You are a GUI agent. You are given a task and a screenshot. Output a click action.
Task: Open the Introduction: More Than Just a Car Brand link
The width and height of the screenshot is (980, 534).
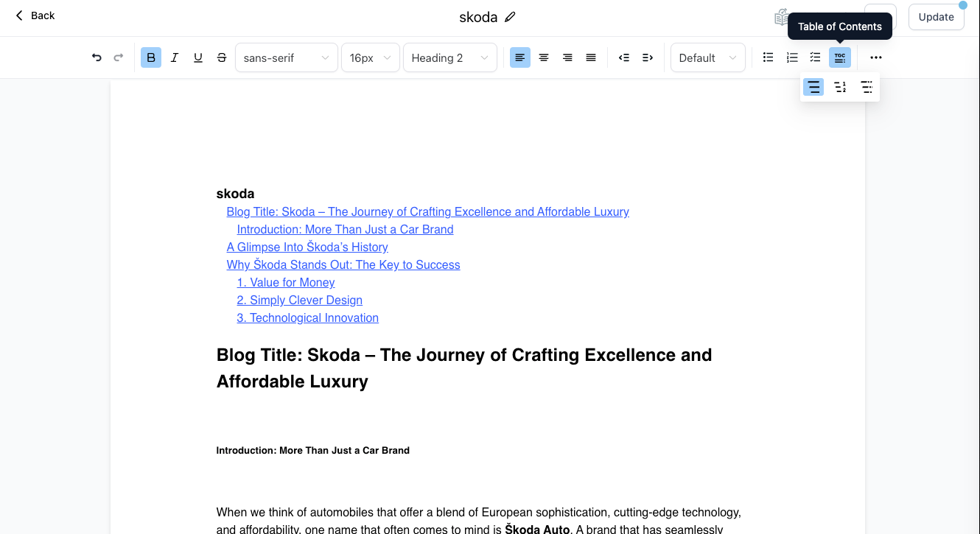tap(345, 229)
